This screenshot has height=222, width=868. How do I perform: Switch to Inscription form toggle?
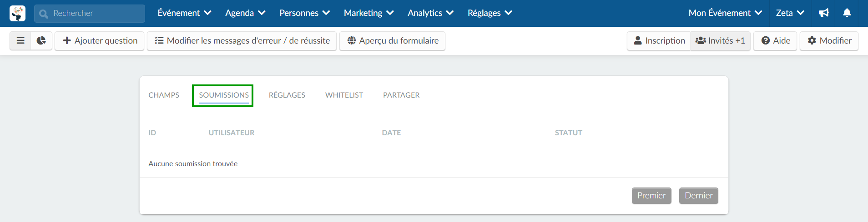pyautogui.click(x=659, y=41)
